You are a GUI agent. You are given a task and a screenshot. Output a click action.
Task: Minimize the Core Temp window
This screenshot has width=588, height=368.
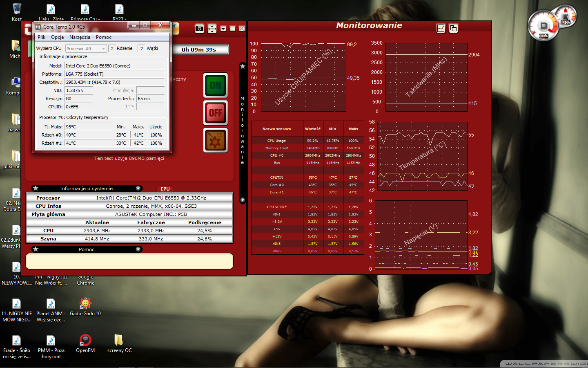coord(134,25)
